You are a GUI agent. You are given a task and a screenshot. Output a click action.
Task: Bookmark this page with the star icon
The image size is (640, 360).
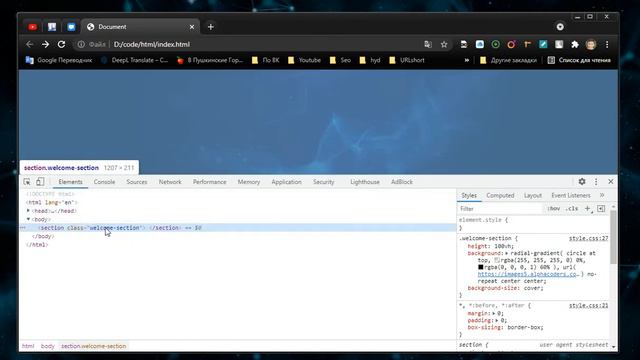(444, 44)
